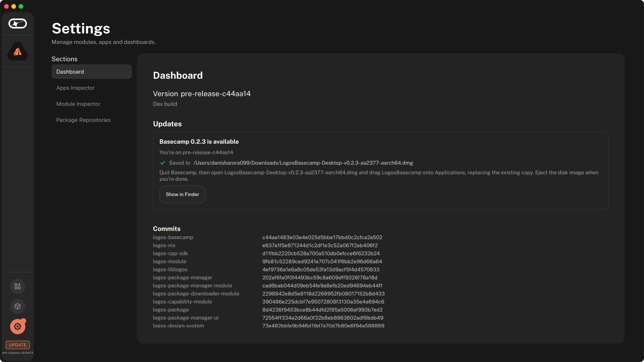Click the logos-liblogos commit row name

pyautogui.click(x=170, y=269)
